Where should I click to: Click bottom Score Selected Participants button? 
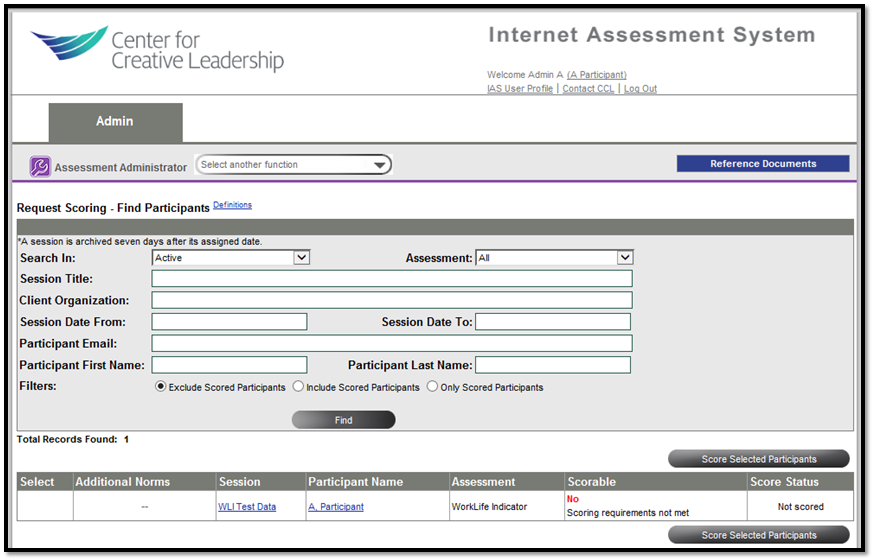coord(758,535)
